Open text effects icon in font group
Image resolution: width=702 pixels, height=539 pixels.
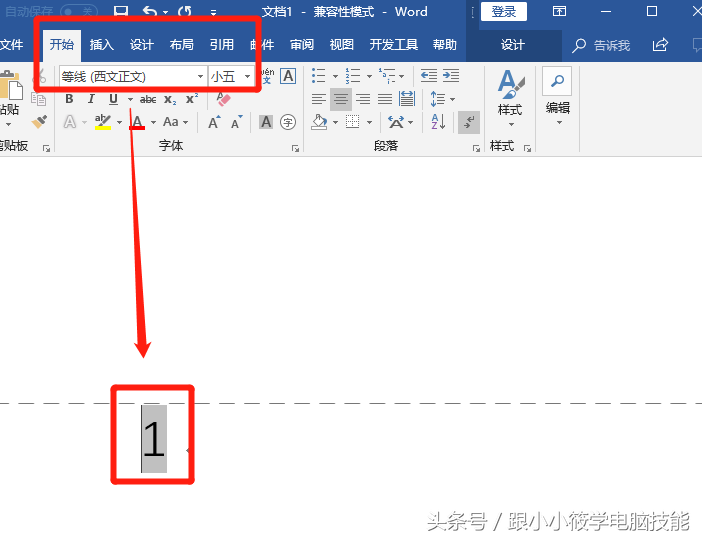pyautogui.click(x=69, y=122)
